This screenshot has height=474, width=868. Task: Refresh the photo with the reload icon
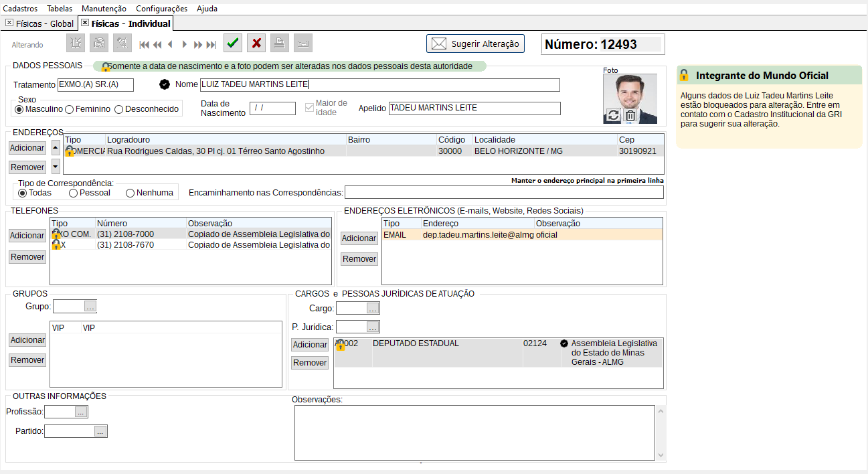(x=613, y=115)
